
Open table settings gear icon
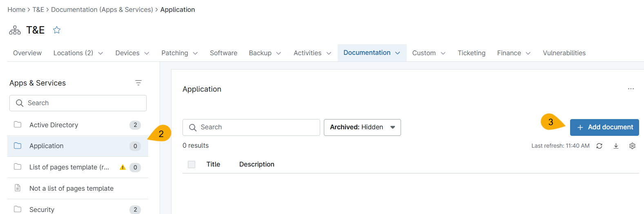(632, 146)
